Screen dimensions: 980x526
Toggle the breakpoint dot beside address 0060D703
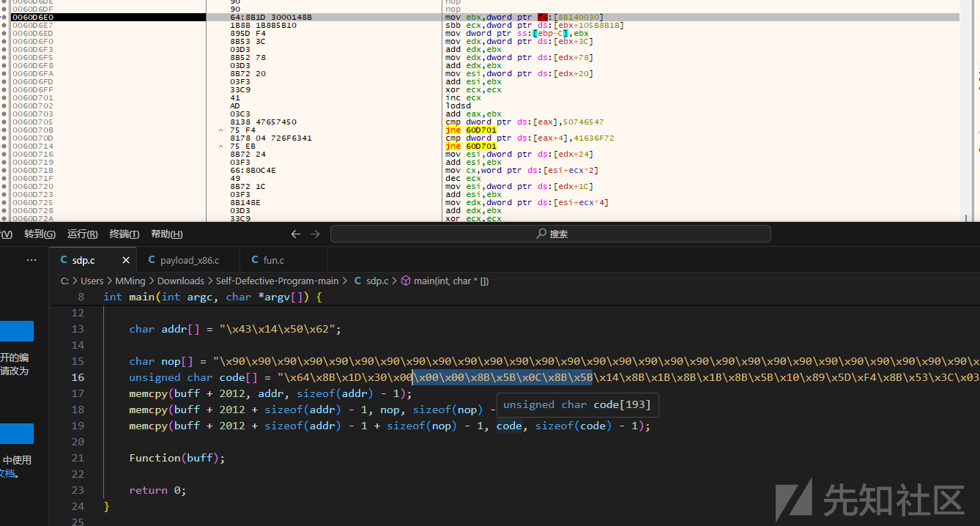pos(5,114)
